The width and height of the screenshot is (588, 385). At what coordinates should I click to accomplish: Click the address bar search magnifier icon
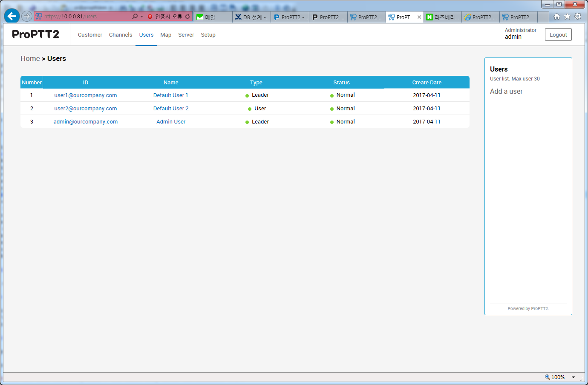[135, 17]
